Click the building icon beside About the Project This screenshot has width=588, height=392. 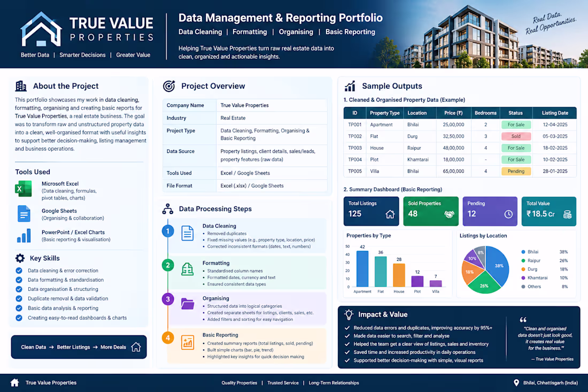point(21,86)
